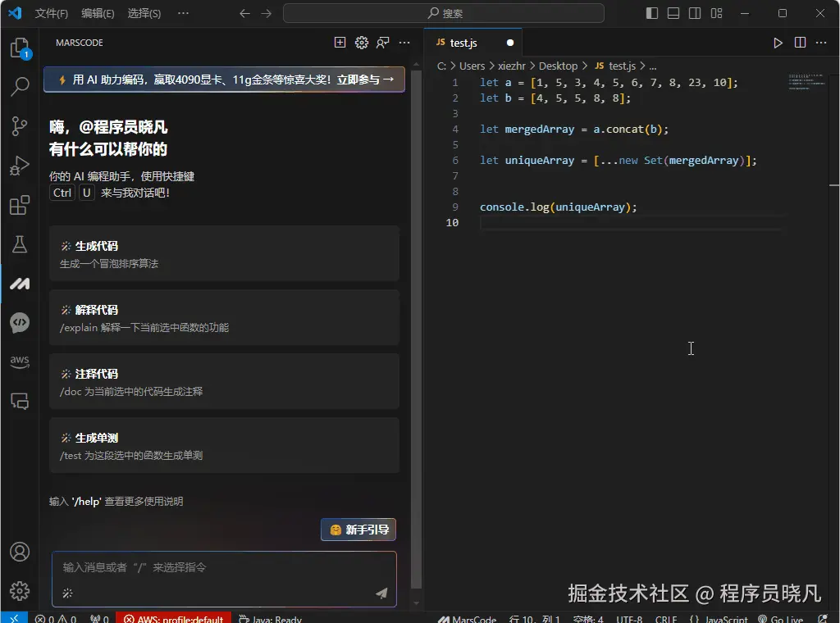The height and width of the screenshot is (623, 840).
Task: Open breadcrumb symbol ellipsis
Action: click(652, 66)
